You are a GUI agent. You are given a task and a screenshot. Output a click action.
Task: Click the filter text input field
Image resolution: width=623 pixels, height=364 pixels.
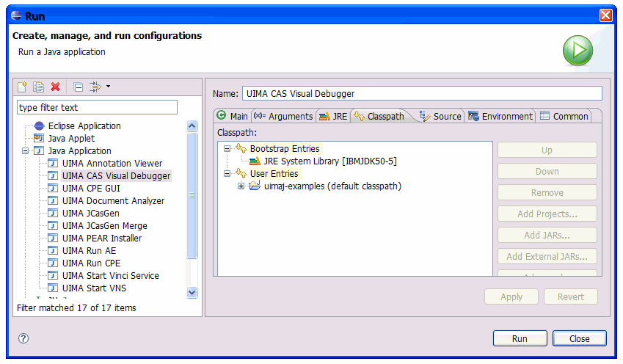click(x=97, y=108)
